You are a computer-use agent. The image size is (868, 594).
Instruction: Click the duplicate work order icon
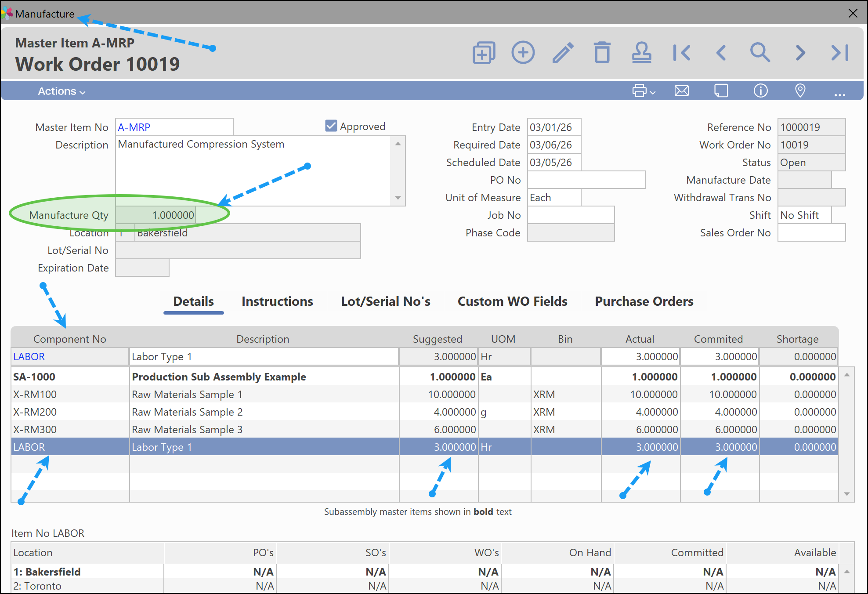click(484, 53)
